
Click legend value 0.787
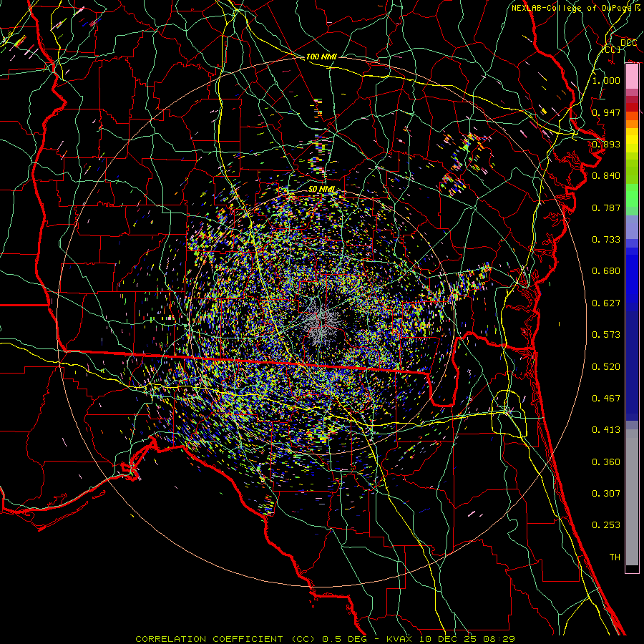point(606,208)
